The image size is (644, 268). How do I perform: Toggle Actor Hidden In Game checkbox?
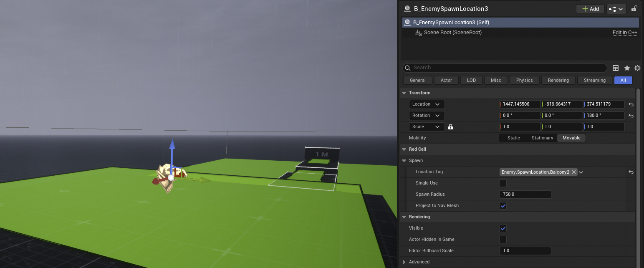point(503,240)
